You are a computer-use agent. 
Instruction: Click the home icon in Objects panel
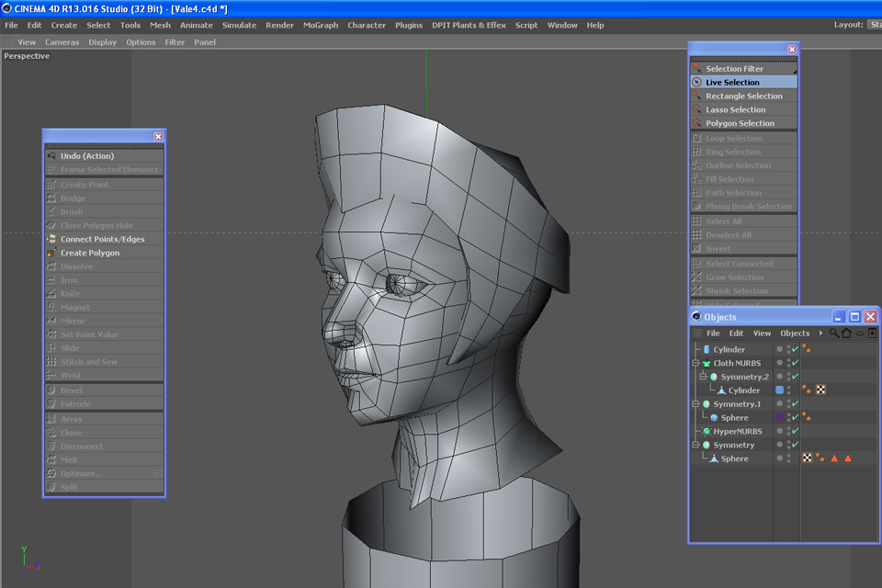pyautogui.click(x=846, y=334)
